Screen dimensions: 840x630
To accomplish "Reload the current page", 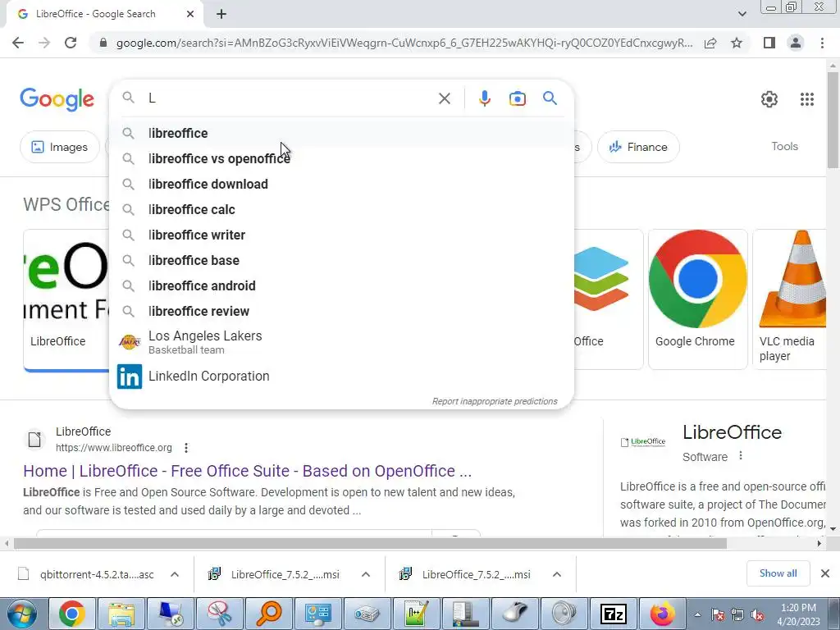I will [71, 43].
